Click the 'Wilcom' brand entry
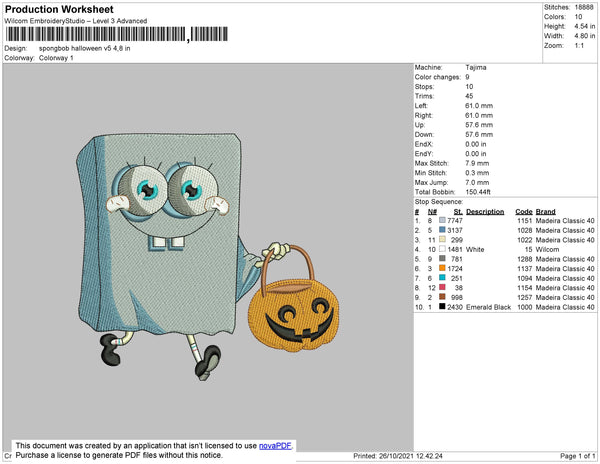600x464 pixels. click(547, 249)
